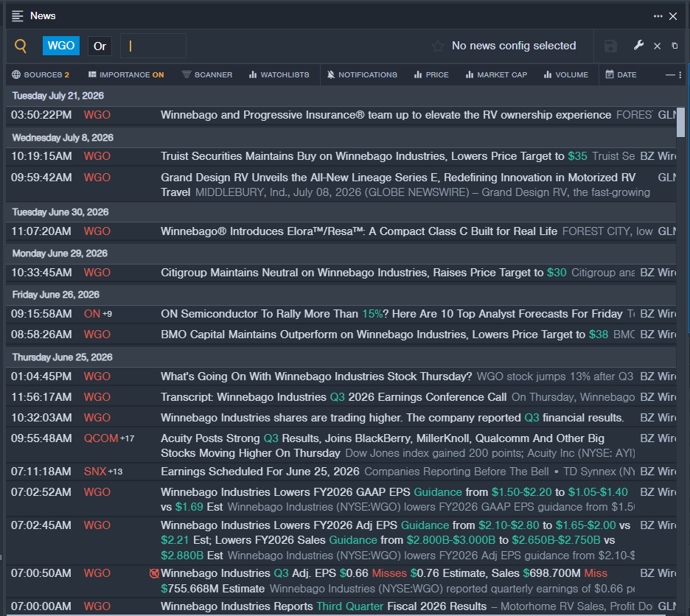Open Winnebago and Progressive Insurance headline
The height and width of the screenshot is (616, 690).
click(x=386, y=115)
